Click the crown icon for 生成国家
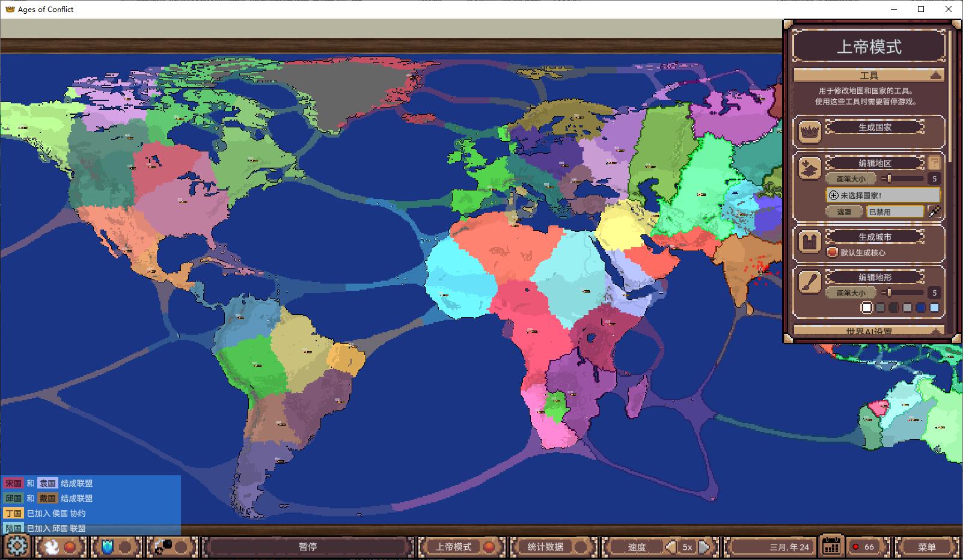The height and width of the screenshot is (560, 963). coord(810,132)
